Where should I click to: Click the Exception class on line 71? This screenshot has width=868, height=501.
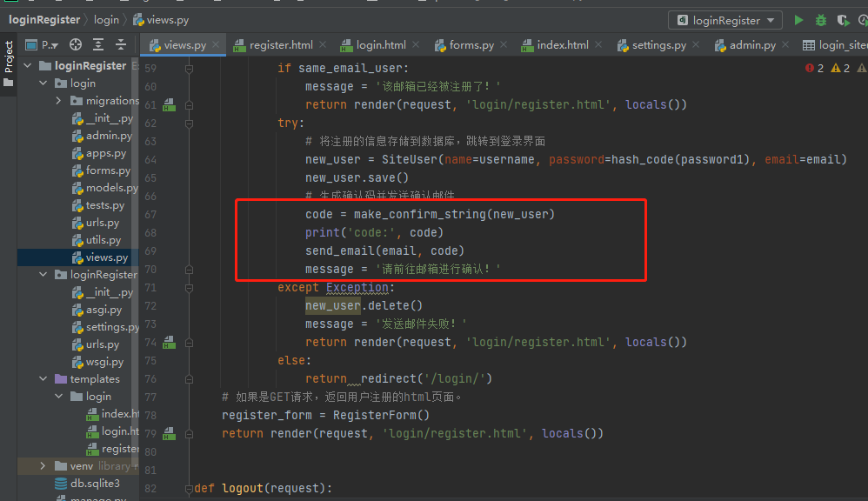click(357, 287)
